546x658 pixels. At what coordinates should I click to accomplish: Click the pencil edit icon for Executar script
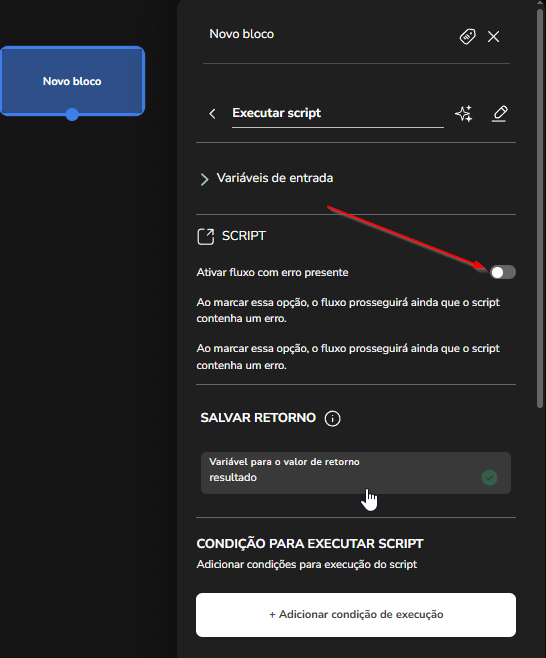[499, 113]
